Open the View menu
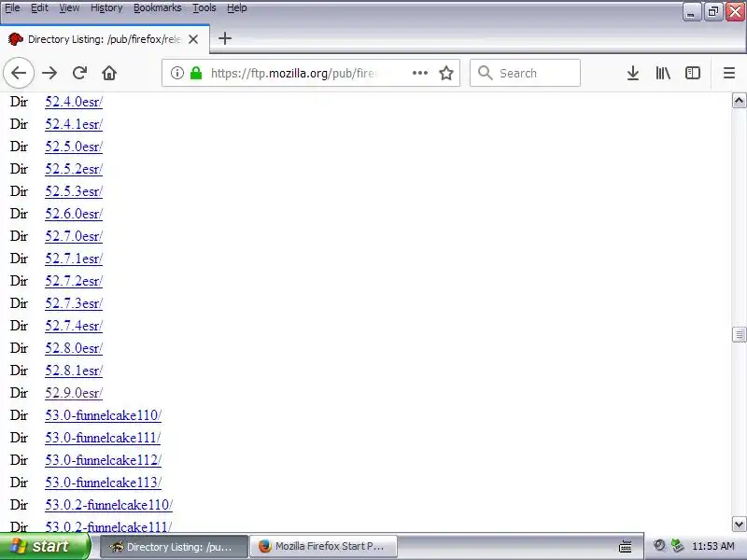 click(69, 7)
